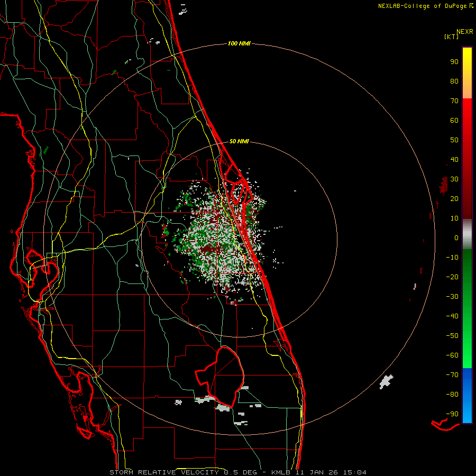The height and width of the screenshot is (476, 476).
Task: Click the 10 value on velocity scale
Action: point(454,218)
